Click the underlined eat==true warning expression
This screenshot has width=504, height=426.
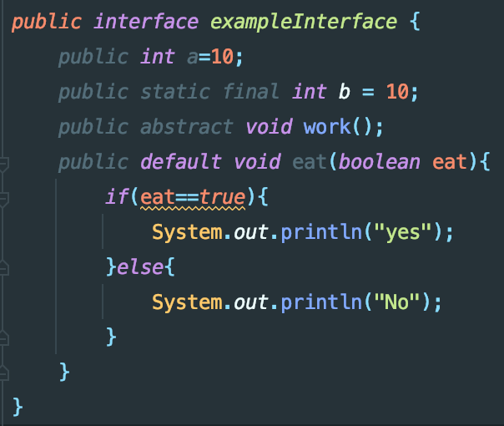point(193,198)
